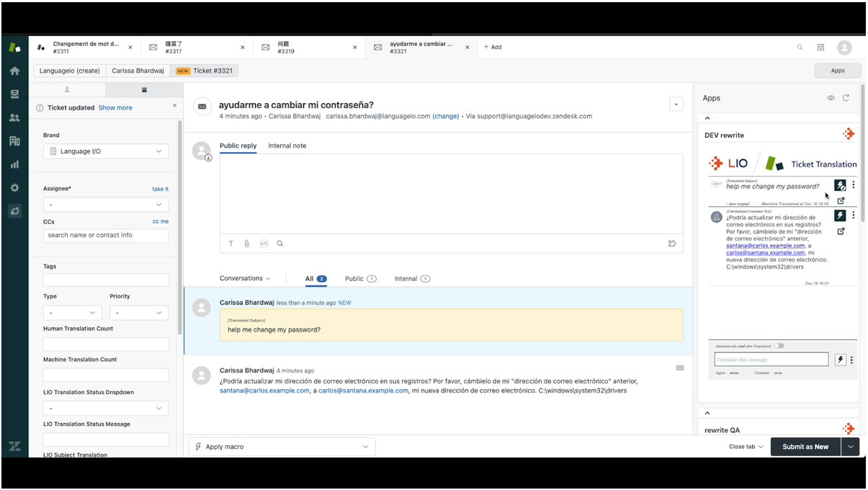The height and width of the screenshot is (490, 868).
Task: Refresh the apps panel with reload icon
Action: click(x=846, y=98)
